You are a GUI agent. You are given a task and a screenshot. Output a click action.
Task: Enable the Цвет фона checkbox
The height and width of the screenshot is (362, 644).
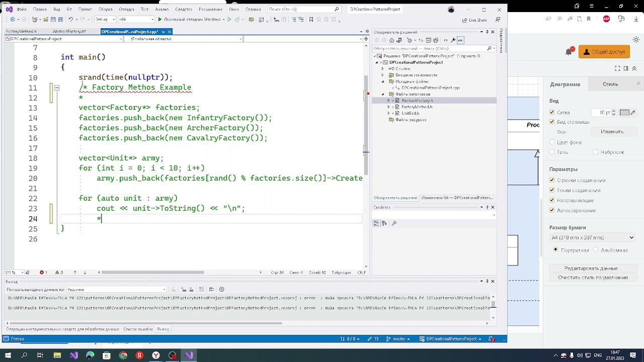(x=552, y=142)
